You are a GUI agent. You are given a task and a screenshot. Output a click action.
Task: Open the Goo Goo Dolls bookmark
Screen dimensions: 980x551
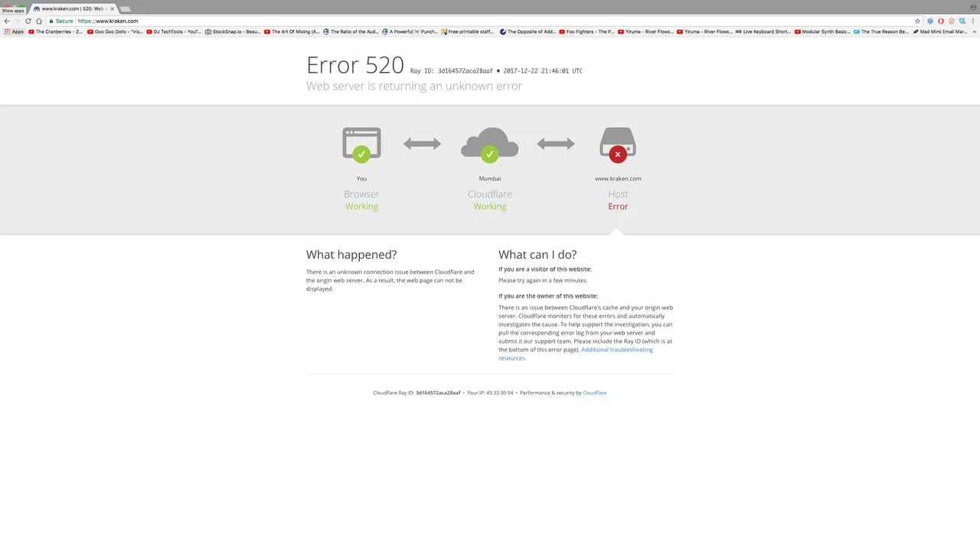[115, 31]
